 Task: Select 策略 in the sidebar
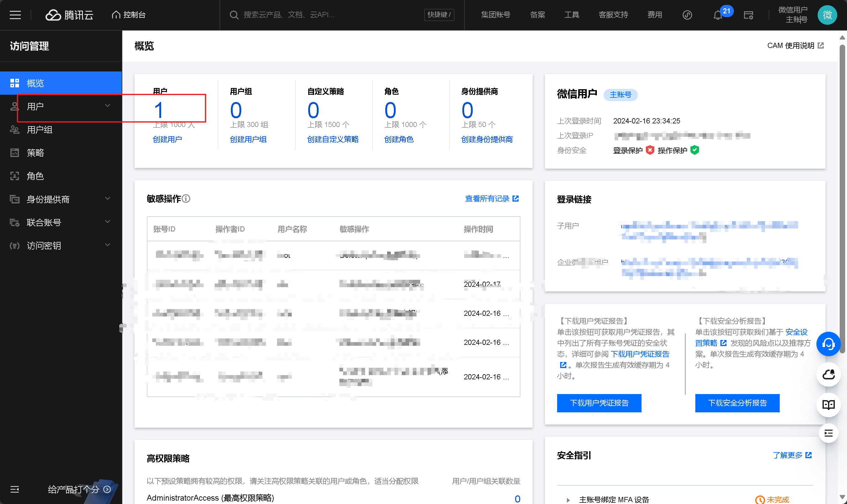click(x=35, y=153)
